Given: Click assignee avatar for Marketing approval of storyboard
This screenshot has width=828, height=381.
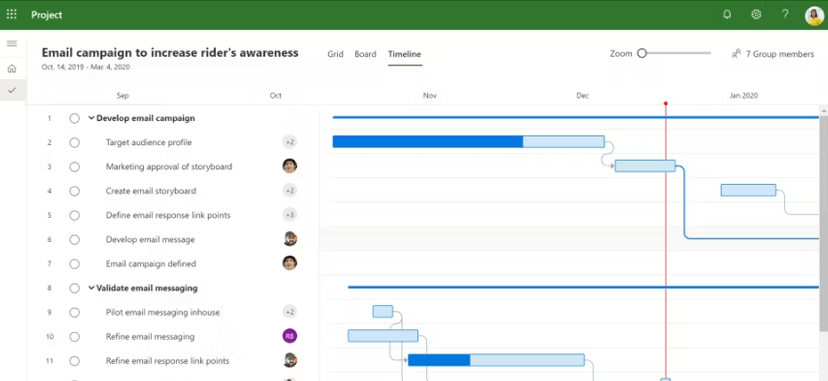Looking at the screenshot, I should pos(289,166).
